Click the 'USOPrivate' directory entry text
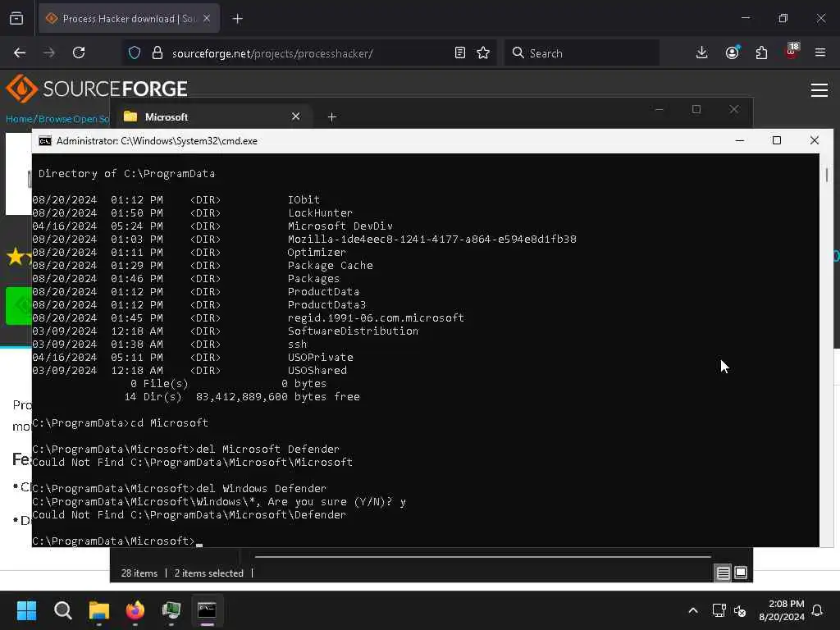Image resolution: width=840 pixels, height=630 pixels. click(321, 358)
